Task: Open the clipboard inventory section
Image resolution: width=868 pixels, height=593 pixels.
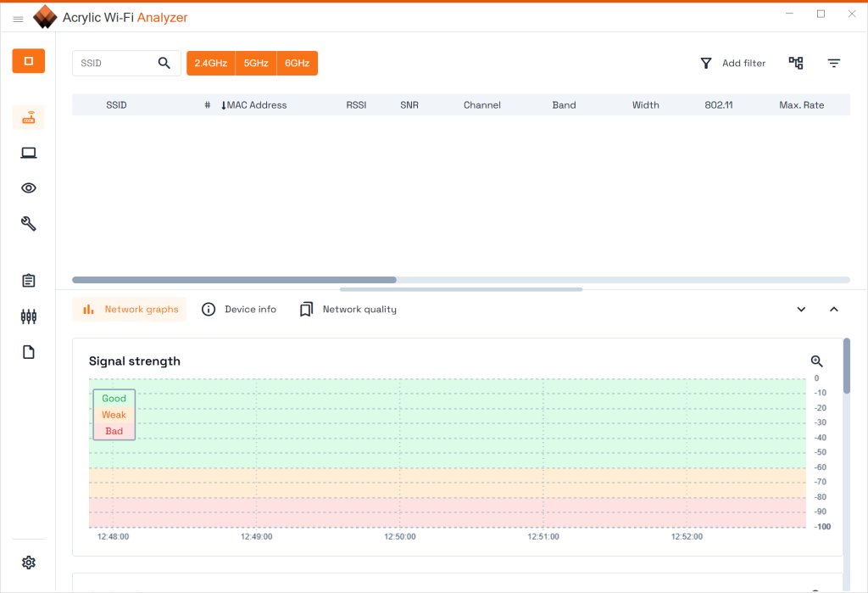Action: pyautogui.click(x=29, y=281)
